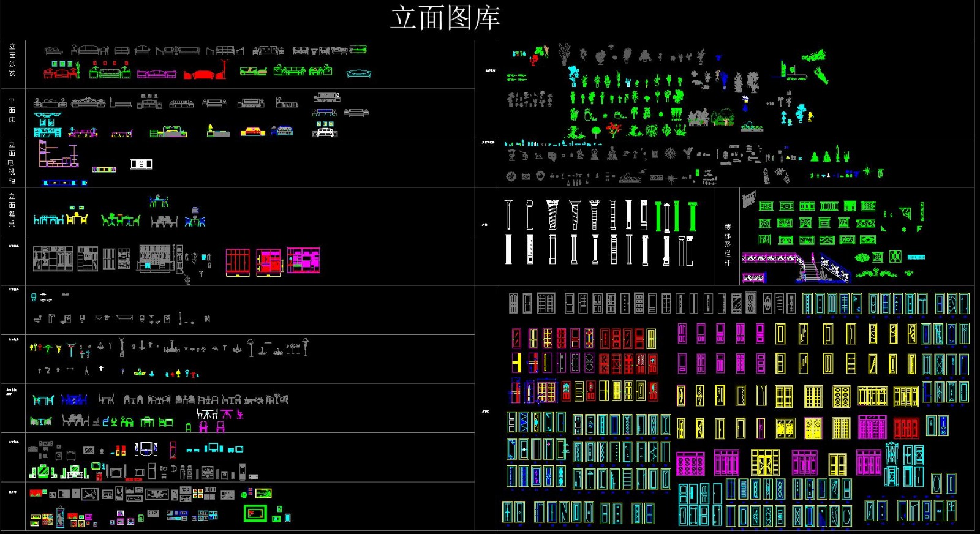Pick the cyan bed with canopy curtains

48,124
